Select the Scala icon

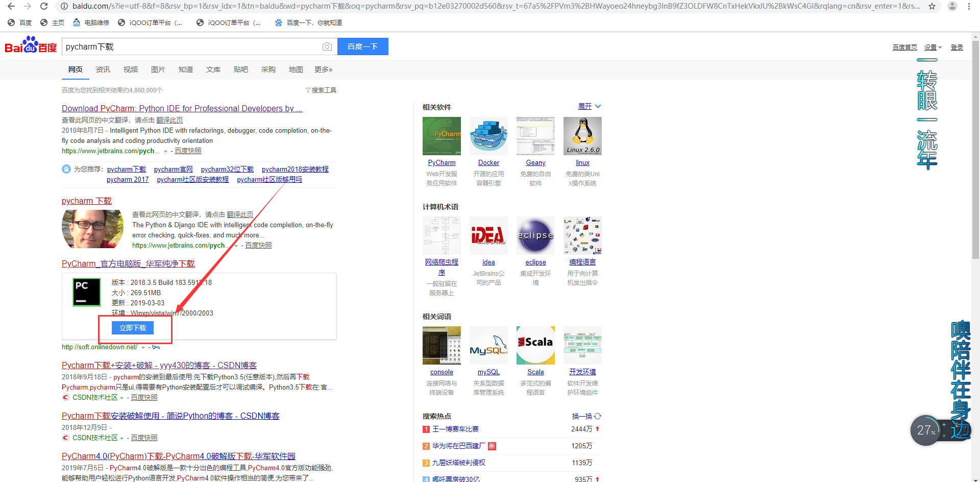[535, 345]
